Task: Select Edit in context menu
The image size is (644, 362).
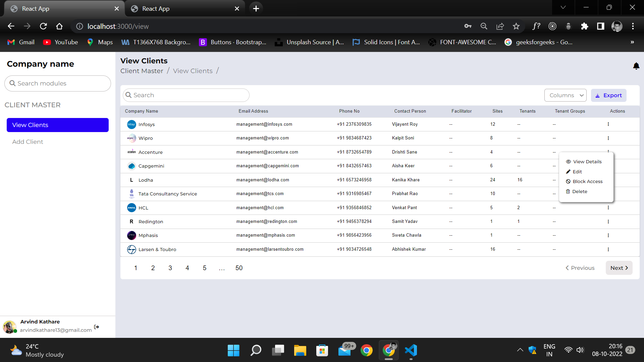Action: [x=574, y=172]
